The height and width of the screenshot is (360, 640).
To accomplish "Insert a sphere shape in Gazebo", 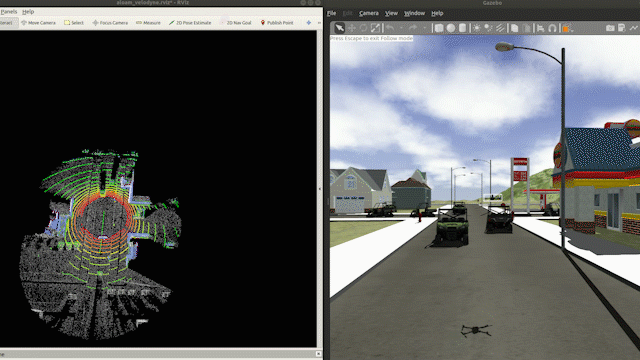I will [451, 28].
